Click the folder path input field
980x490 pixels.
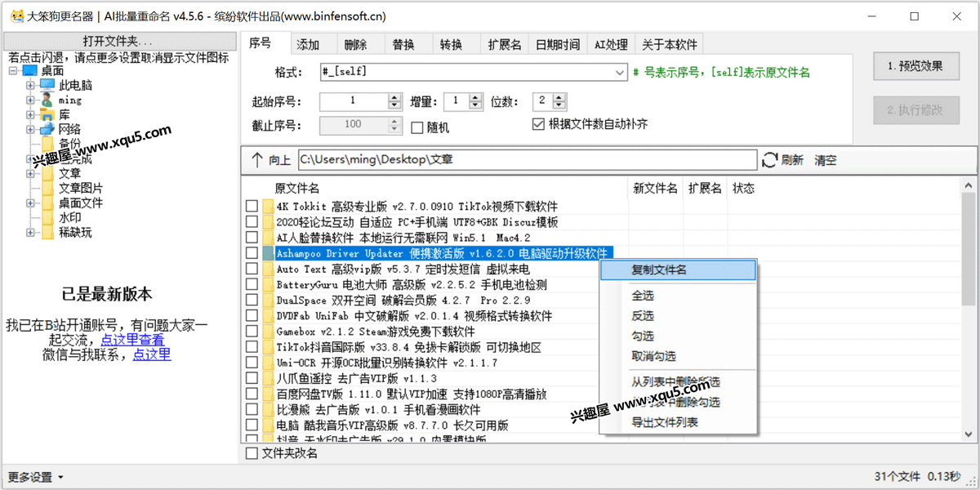pos(528,160)
